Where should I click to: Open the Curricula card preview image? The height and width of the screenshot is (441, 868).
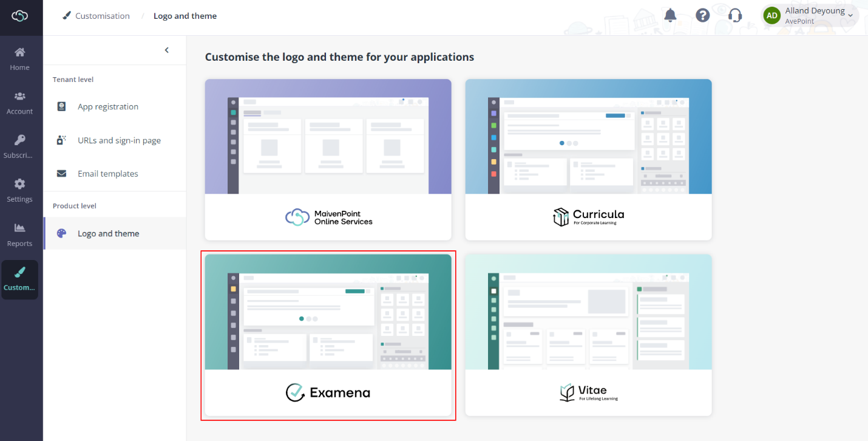pyautogui.click(x=589, y=137)
